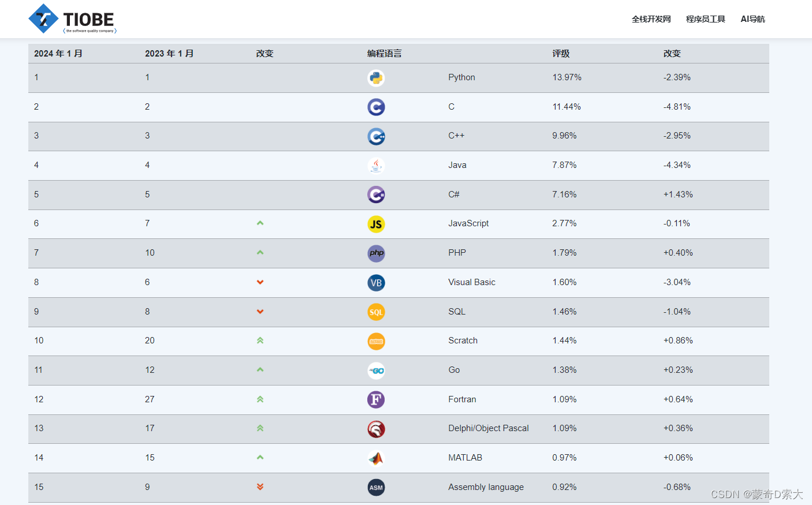
Task: Click the Python language icon
Action: (376, 78)
